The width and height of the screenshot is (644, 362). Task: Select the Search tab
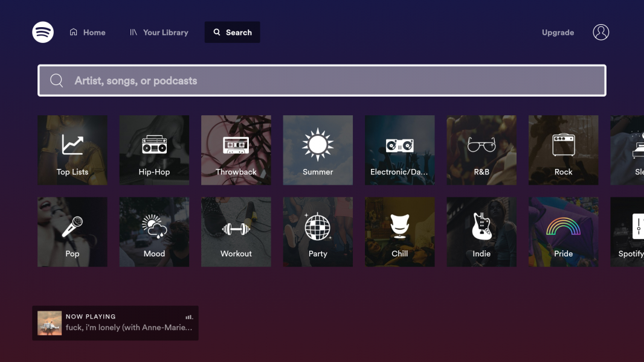coord(232,32)
